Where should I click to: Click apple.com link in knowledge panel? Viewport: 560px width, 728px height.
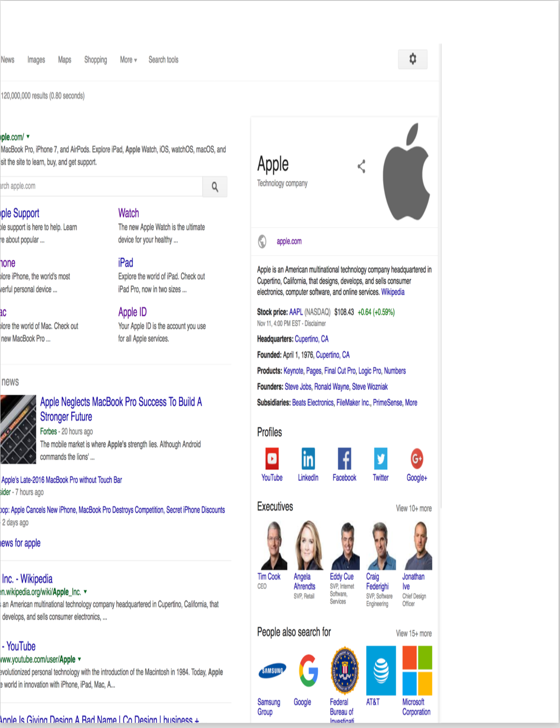(289, 241)
